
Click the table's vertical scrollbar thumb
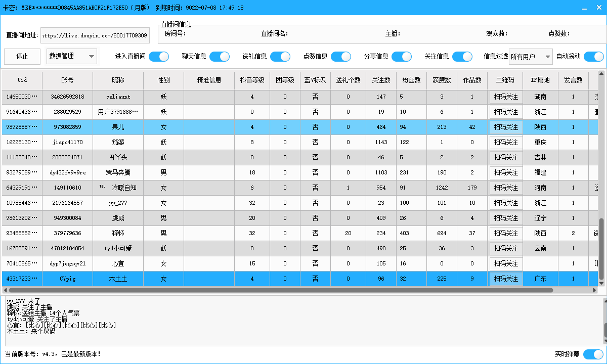tap(601, 249)
